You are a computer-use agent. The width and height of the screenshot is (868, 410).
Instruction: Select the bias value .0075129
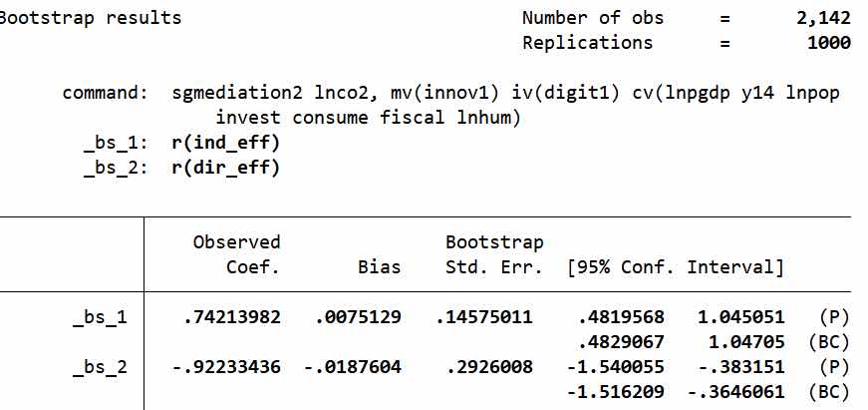(x=358, y=318)
